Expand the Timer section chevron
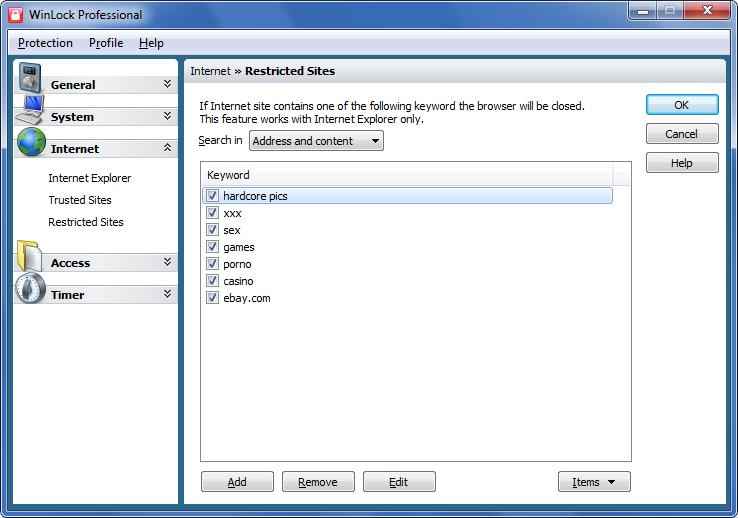This screenshot has height=518, width=738. click(167, 294)
